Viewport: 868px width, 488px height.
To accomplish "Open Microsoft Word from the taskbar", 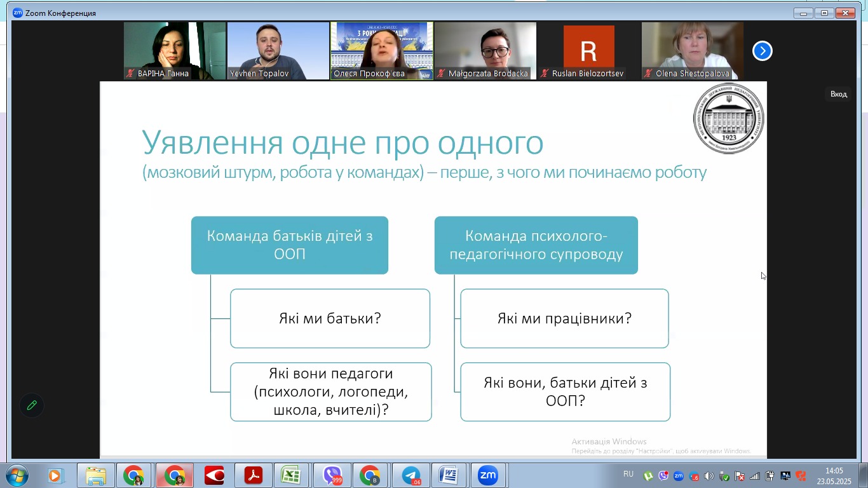I will (x=449, y=475).
